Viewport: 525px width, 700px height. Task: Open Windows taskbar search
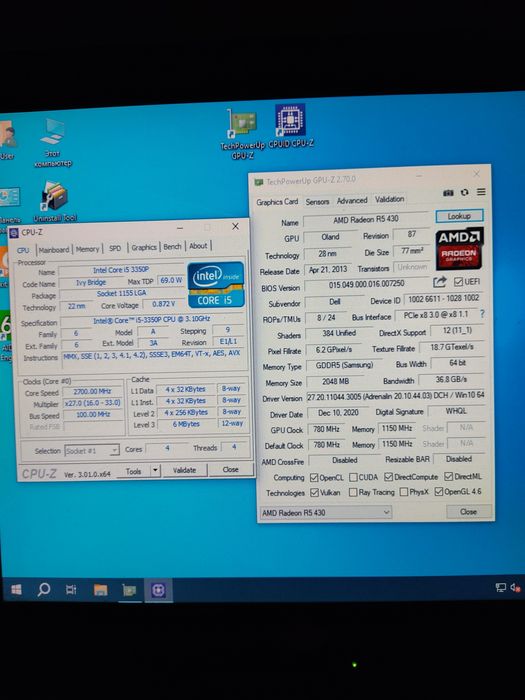coord(43,590)
